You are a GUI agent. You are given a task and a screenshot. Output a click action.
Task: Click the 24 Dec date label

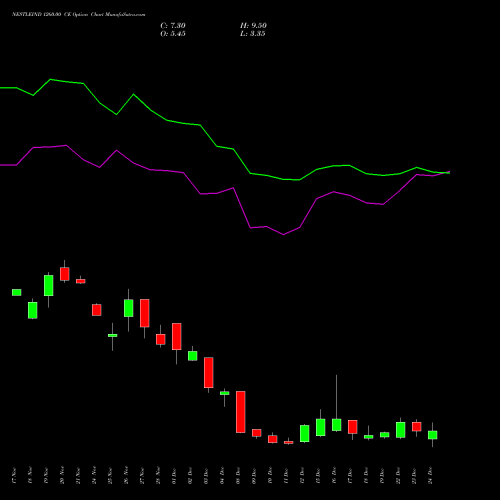point(430,476)
